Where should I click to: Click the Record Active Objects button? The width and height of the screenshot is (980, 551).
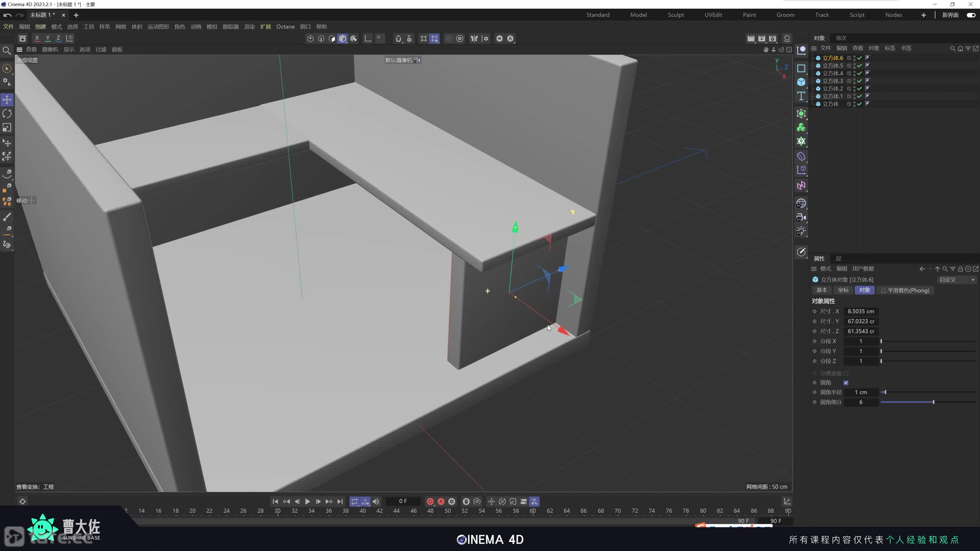pyautogui.click(x=430, y=501)
